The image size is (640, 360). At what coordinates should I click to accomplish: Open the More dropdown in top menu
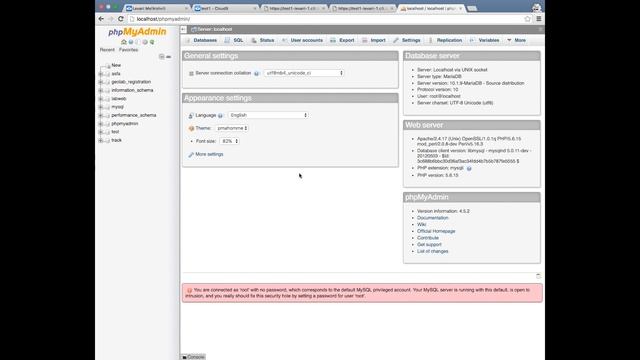[516, 40]
